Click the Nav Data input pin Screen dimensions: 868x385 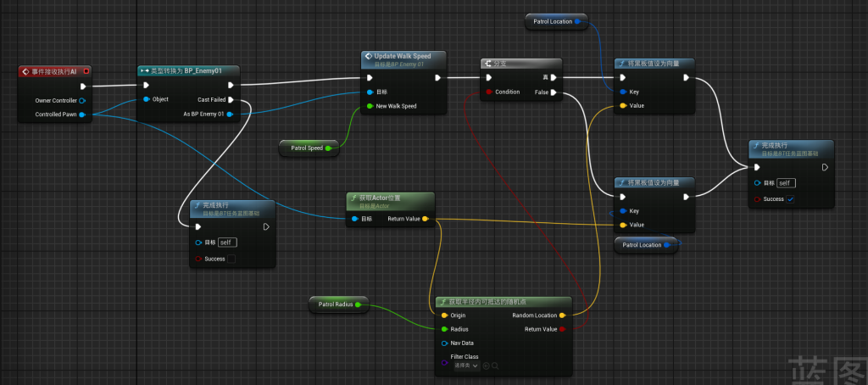(444, 343)
